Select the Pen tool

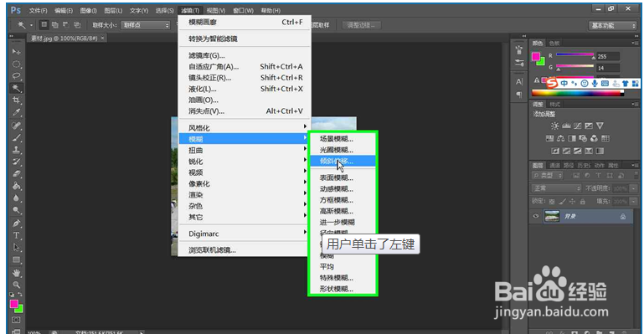[x=17, y=224]
